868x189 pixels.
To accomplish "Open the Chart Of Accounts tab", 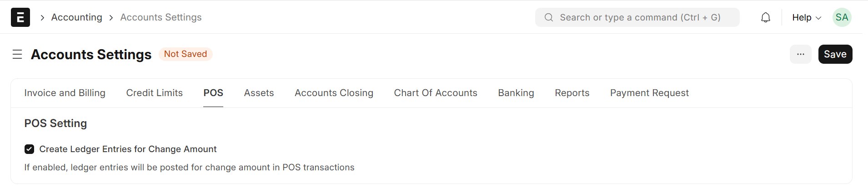I will pos(436,93).
